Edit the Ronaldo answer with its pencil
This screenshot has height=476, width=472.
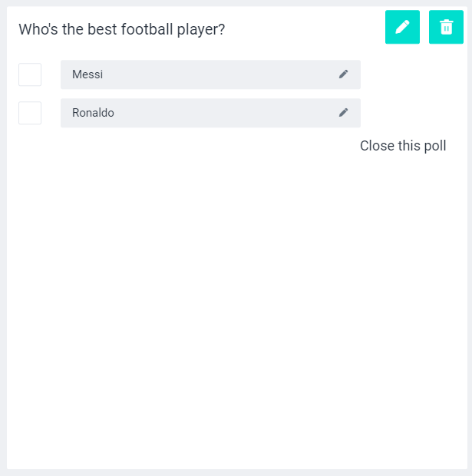343,113
